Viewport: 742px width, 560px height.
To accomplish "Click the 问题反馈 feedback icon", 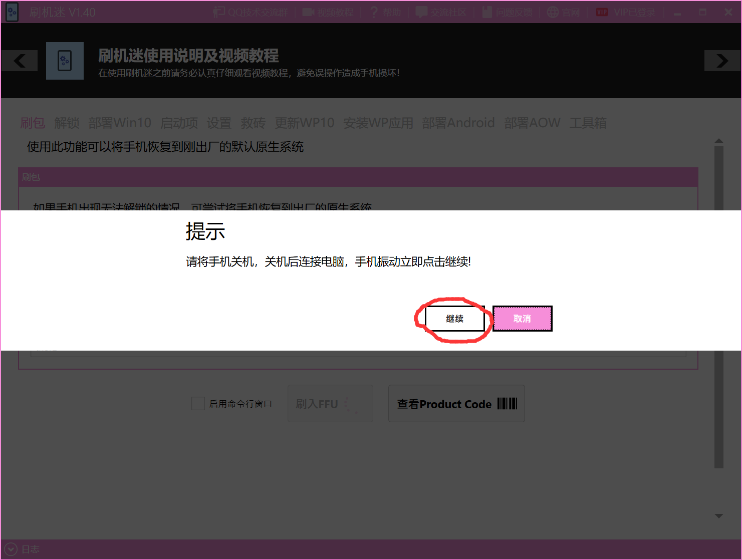I will point(487,12).
